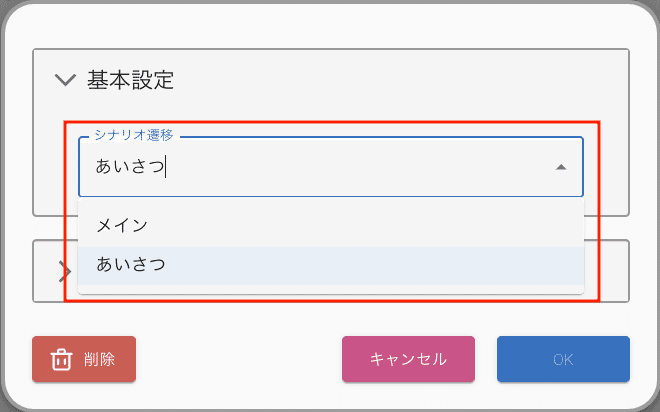Viewport: 660px width, 412px height.
Task: Click the キャンセル button
Action: pyautogui.click(x=408, y=359)
